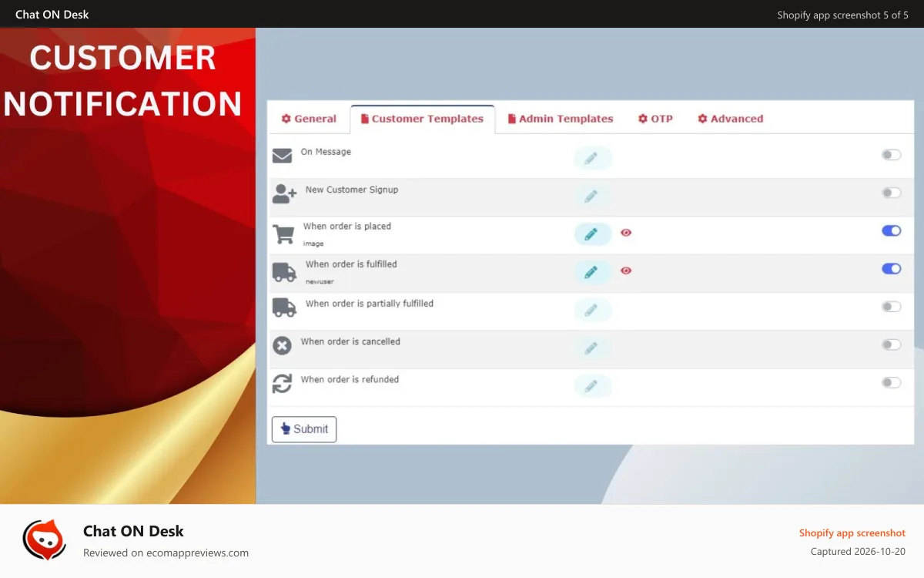This screenshot has height=578, width=924.
Task: Edit the When order is placed template
Action: (x=591, y=234)
